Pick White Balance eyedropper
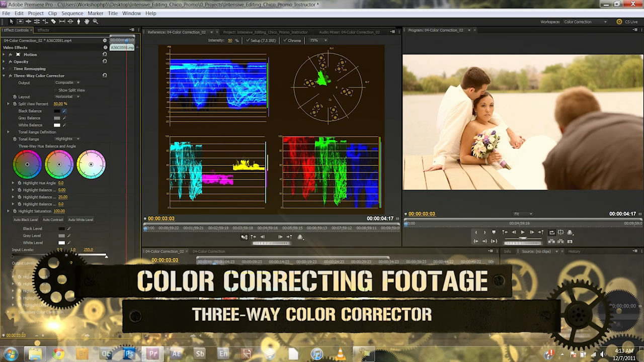644x362 pixels. (x=64, y=125)
